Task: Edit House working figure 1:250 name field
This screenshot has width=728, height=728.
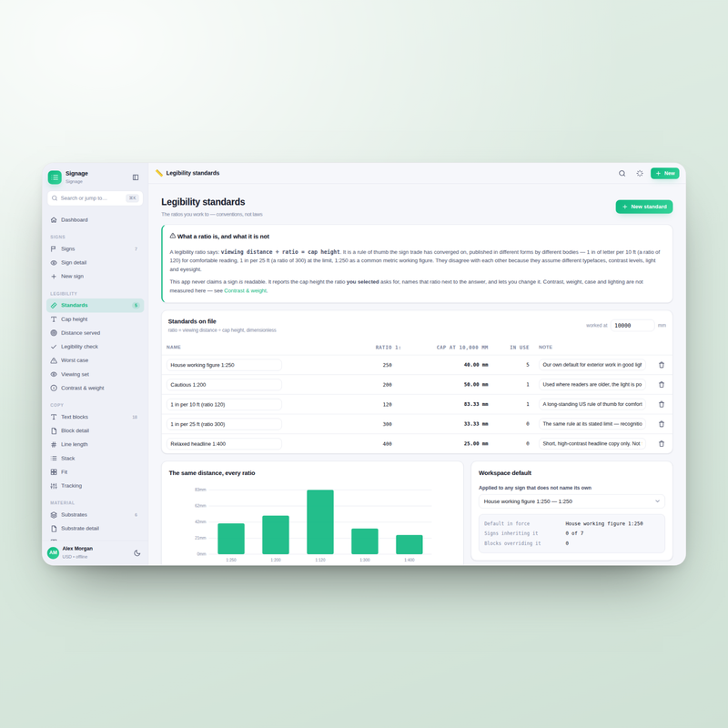Action: point(224,365)
